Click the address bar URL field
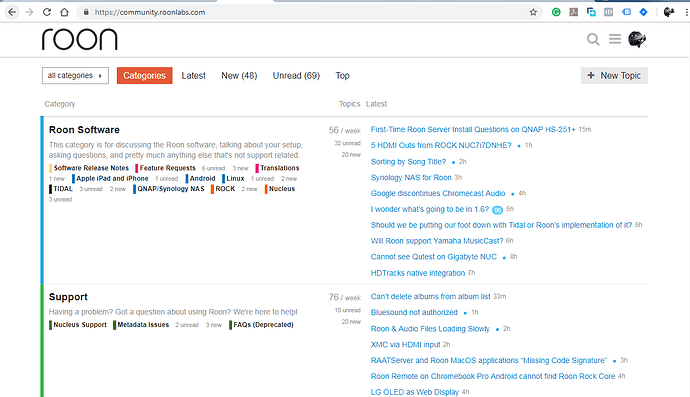 (x=304, y=12)
